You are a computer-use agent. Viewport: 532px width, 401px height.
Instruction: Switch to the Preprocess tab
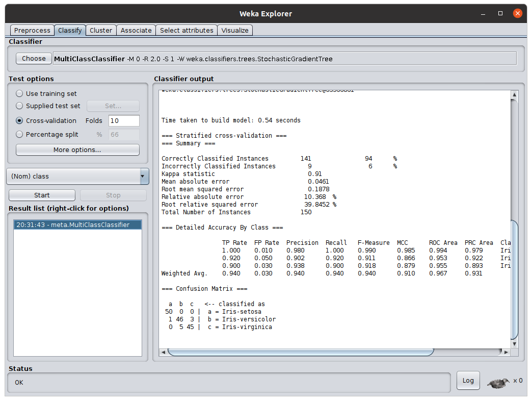[32, 30]
